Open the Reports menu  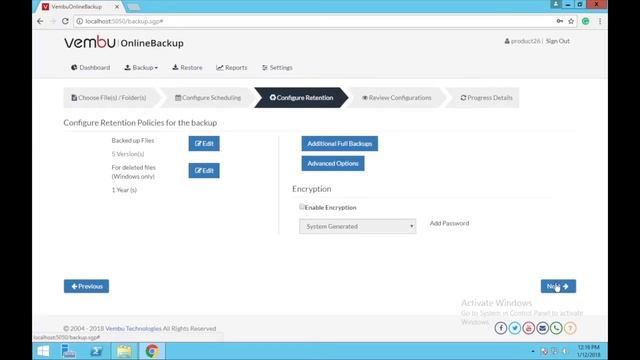tap(232, 68)
